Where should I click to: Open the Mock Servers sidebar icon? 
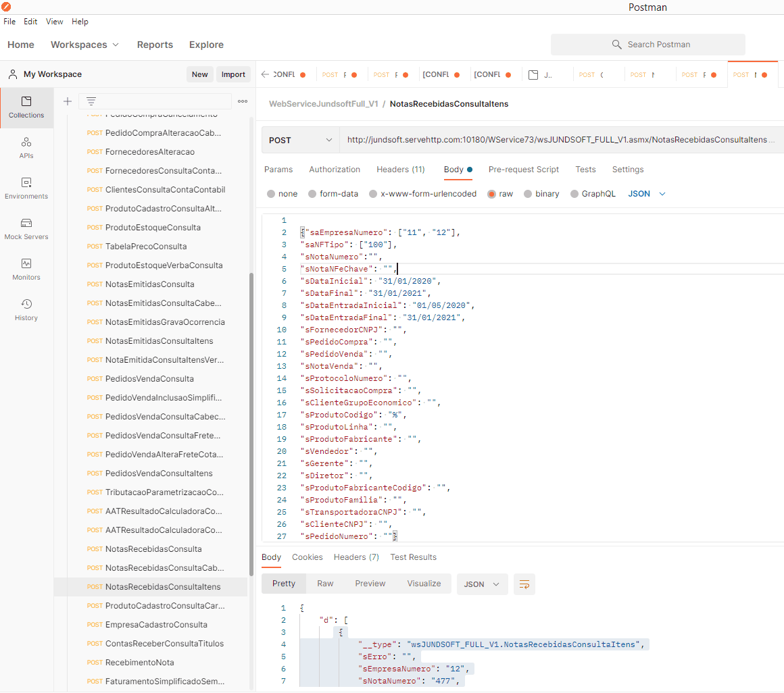point(26,229)
